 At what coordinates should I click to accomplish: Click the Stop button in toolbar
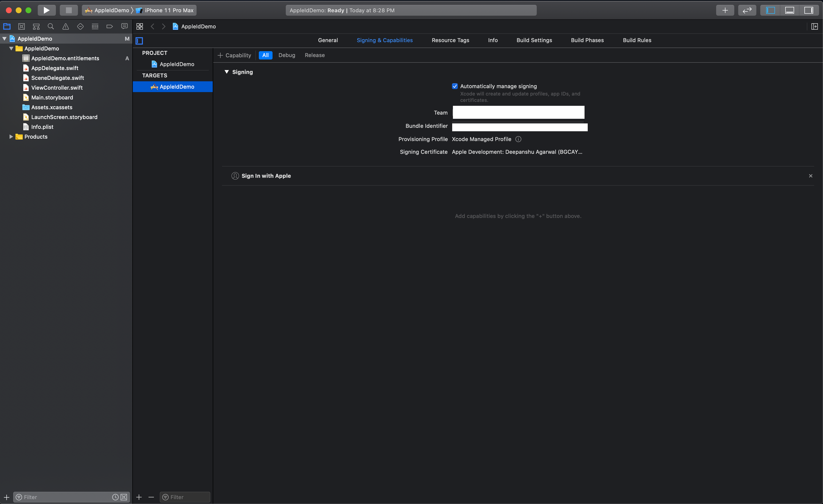(68, 10)
